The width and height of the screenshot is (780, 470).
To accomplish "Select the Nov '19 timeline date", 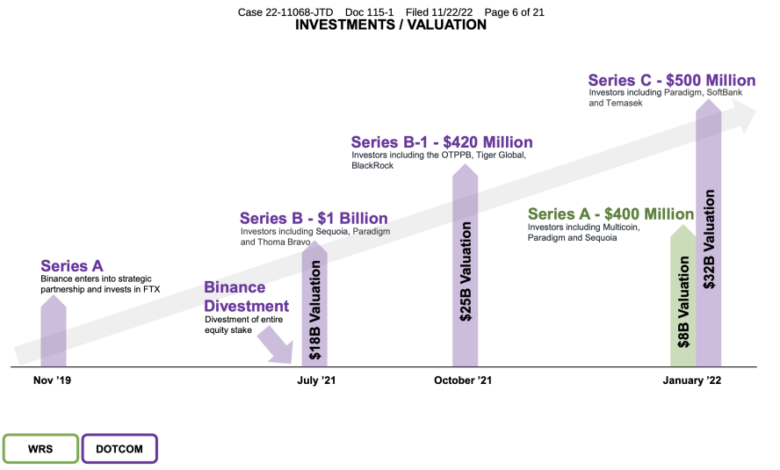I will tap(52, 381).
